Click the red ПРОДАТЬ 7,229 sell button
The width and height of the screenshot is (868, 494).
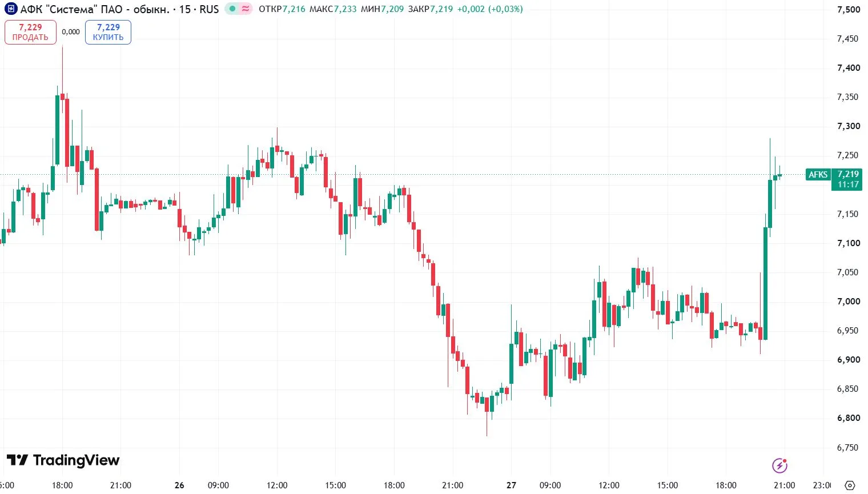tap(30, 32)
